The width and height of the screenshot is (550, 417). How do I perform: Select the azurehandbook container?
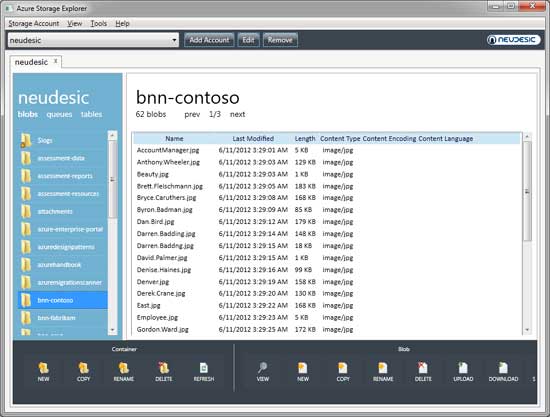63,265
